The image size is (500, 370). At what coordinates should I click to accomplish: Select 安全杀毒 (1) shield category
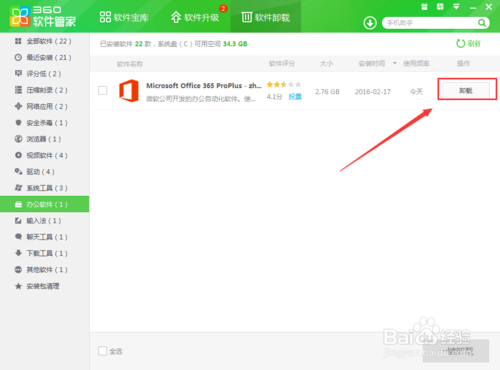point(45,123)
